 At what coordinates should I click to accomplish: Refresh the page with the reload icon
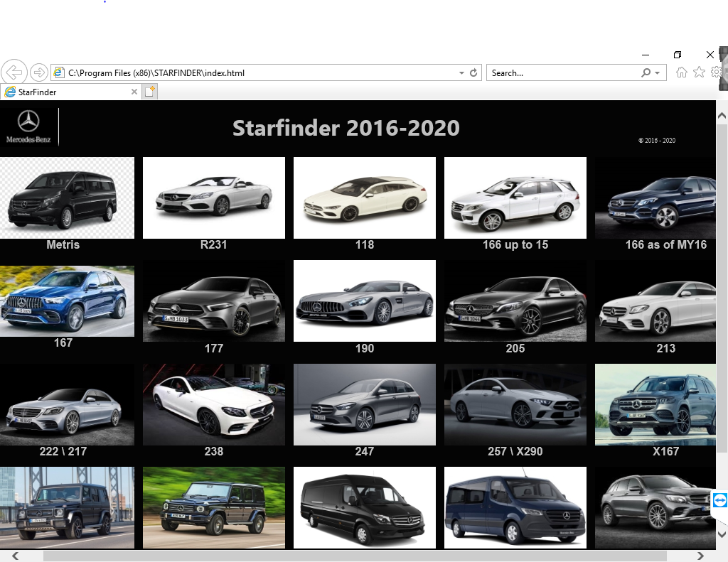(473, 72)
